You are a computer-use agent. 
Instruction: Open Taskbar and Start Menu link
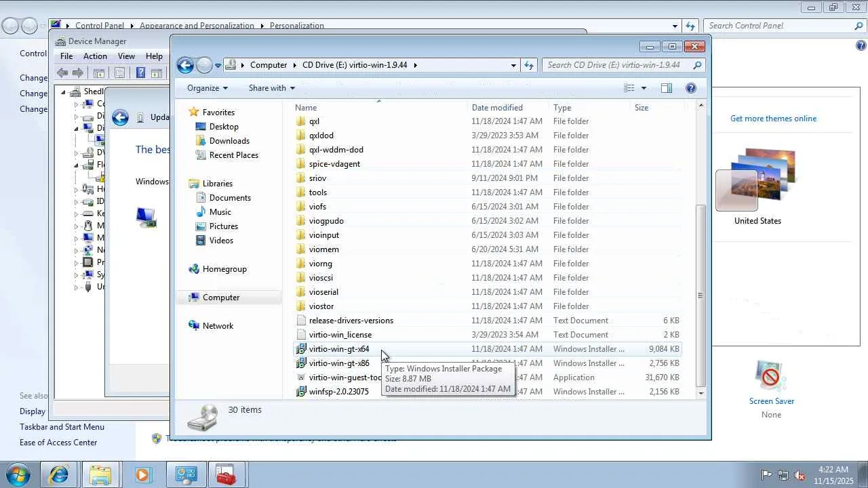(x=62, y=427)
